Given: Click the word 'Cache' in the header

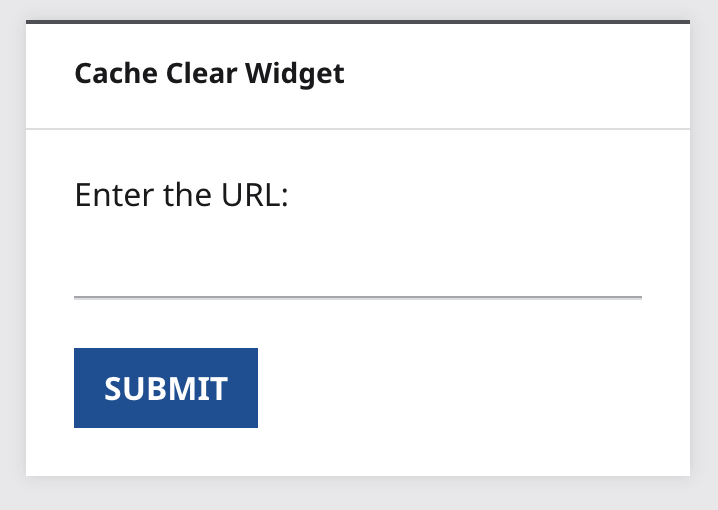Looking at the screenshot, I should (x=116, y=73).
